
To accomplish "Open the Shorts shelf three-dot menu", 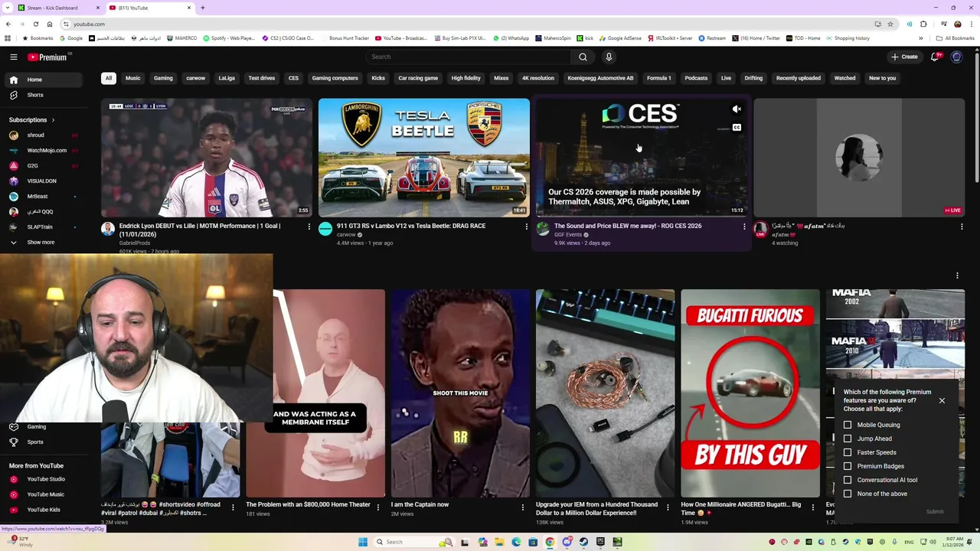I will [x=957, y=275].
